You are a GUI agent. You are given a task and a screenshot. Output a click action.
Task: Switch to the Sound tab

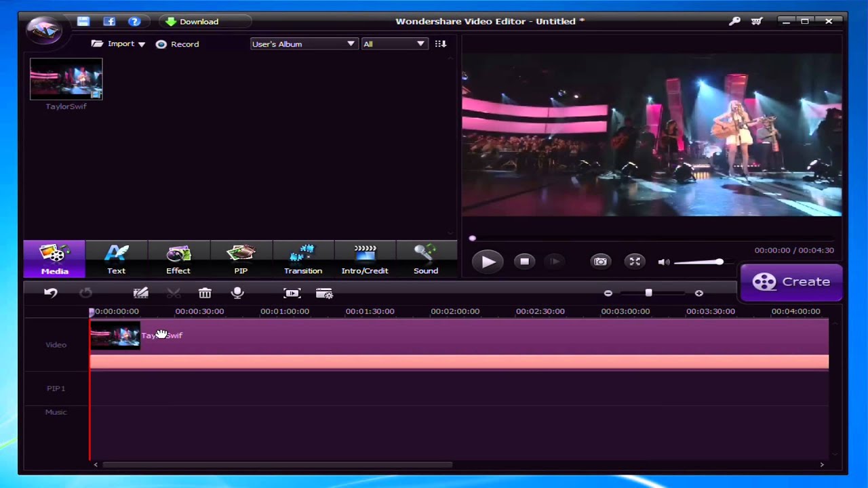[x=426, y=259]
